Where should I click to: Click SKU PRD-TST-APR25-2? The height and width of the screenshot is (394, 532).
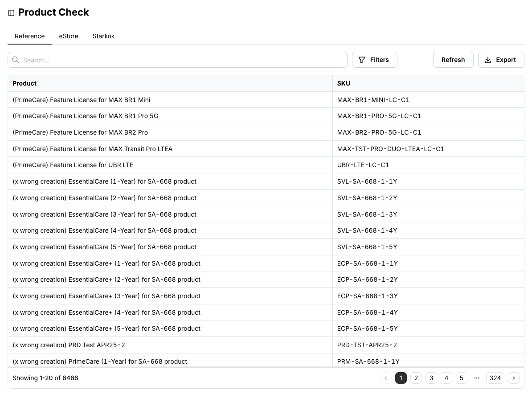click(x=367, y=345)
